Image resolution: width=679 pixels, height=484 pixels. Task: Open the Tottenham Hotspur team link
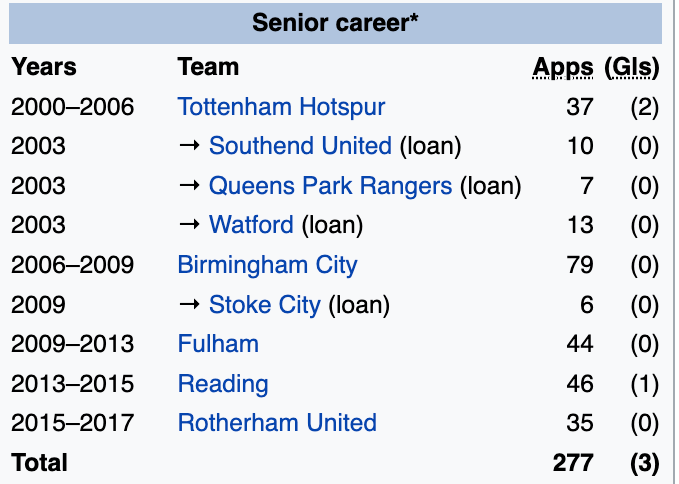pos(281,106)
